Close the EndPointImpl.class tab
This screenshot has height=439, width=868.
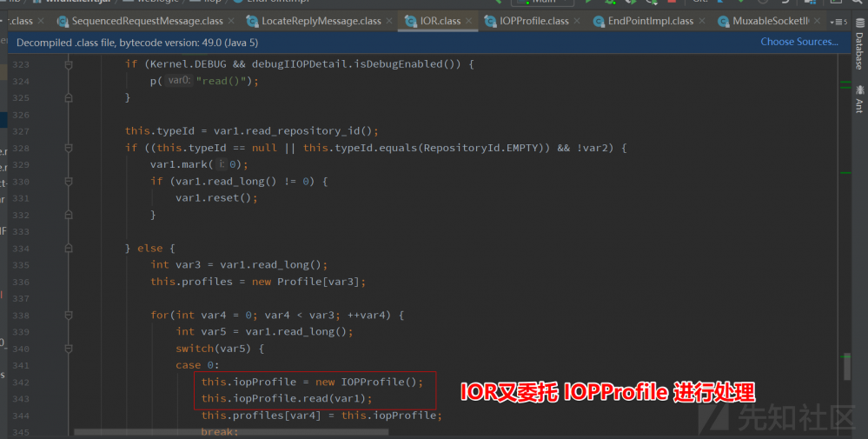point(702,21)
